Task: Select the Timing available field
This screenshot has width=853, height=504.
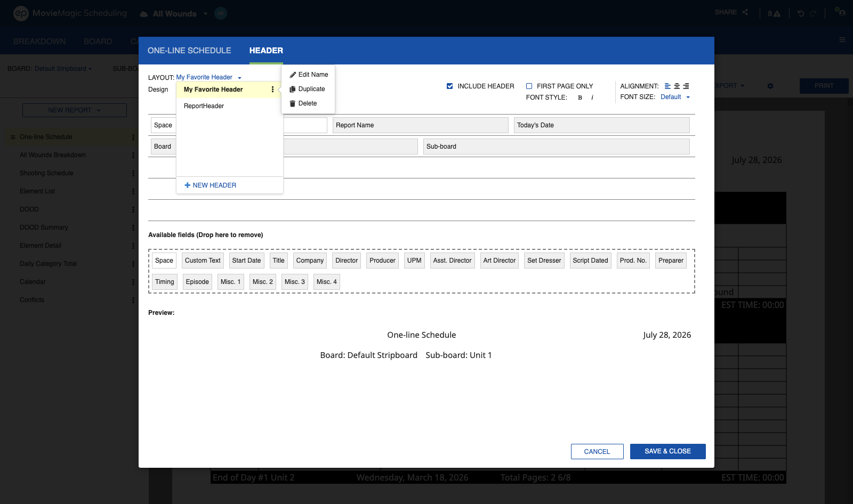Action: (x=165, y=282)
